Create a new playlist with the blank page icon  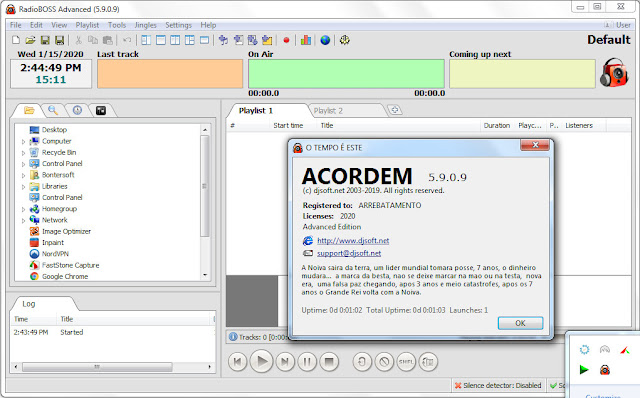pyautogui.click(x=16, y=40)
